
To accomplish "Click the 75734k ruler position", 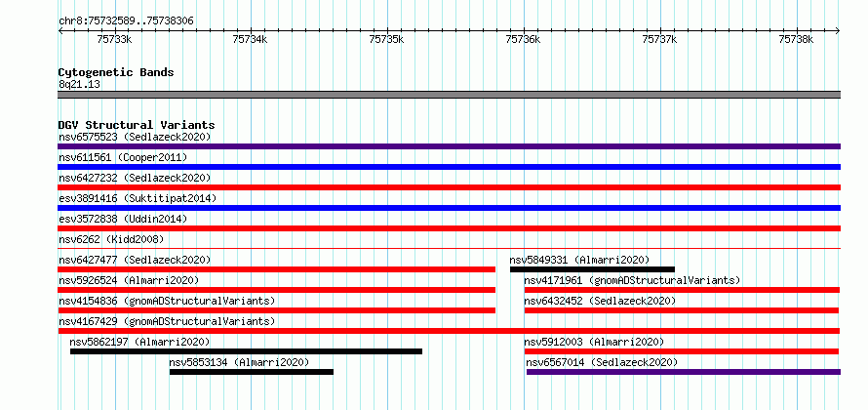I will 251,39.
